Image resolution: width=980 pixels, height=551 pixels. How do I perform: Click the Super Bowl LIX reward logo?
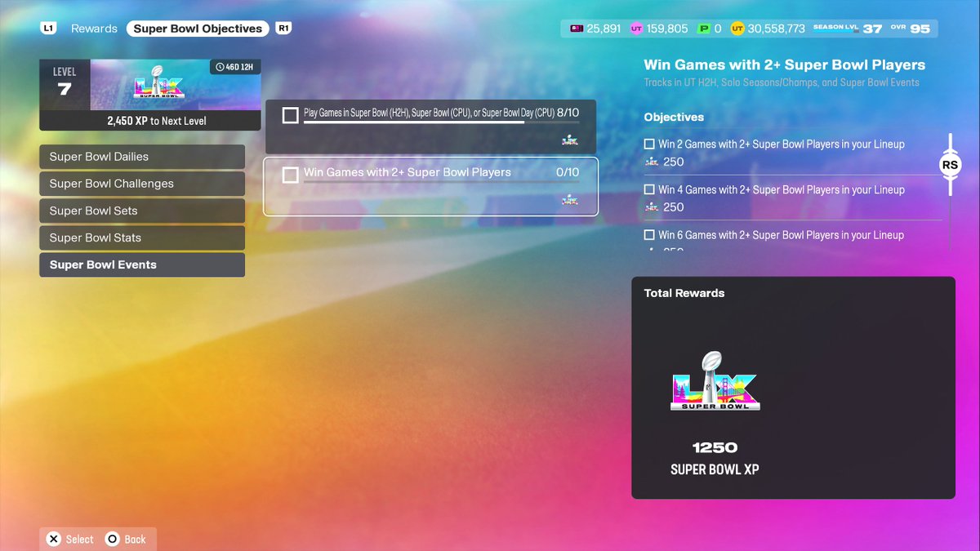tap(715, 380)
